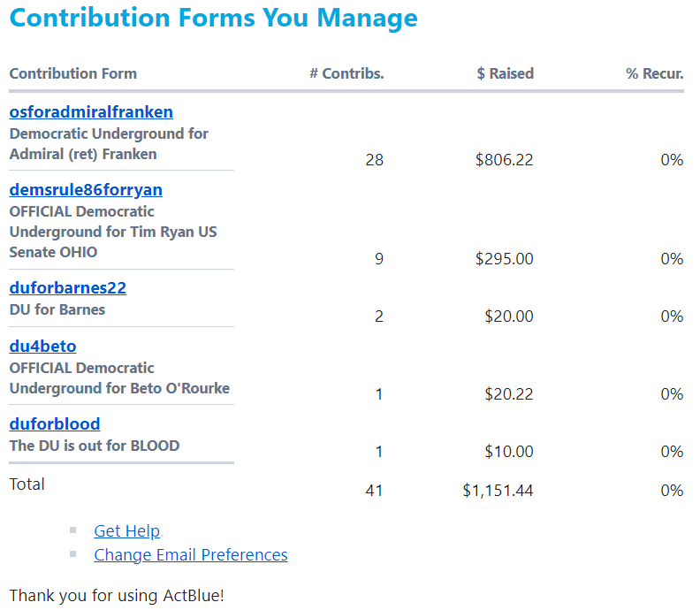The width and height of the screenshot is (700, 610).
Task: Click the Total row label
Action: click(27, 484)
